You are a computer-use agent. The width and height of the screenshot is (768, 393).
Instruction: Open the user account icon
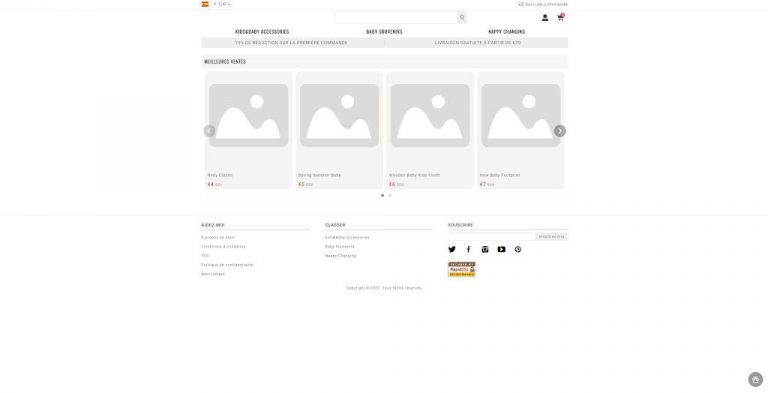click(x=545, y=18)
